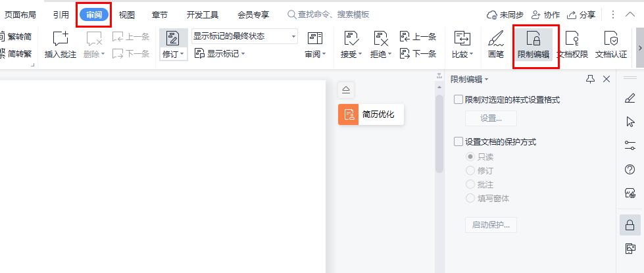Image resolution: width=644 pixels, height=273 pixels.
Task: Open the 显示标记 dropdown
Action: 220,54
